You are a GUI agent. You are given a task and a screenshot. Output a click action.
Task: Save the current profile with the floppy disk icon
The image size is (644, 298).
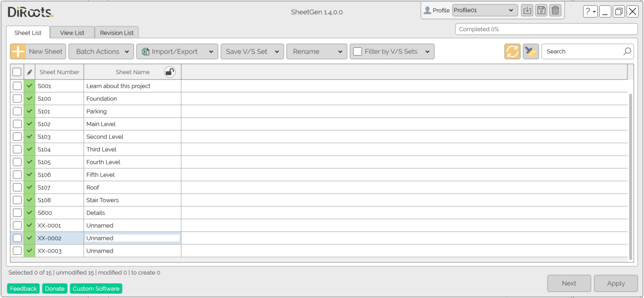click(541, 10)
